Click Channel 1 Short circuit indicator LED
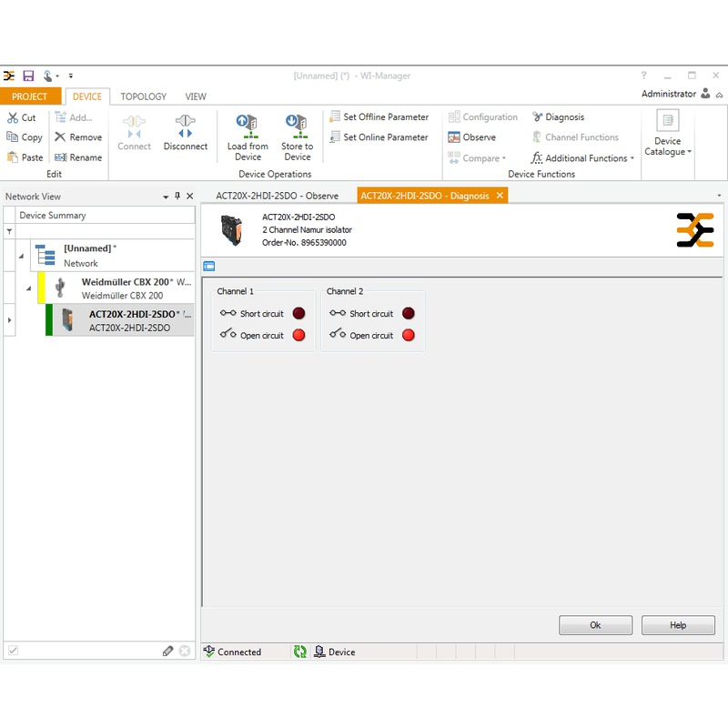Viewport: 728px width, 728px height. coord(299,313)
